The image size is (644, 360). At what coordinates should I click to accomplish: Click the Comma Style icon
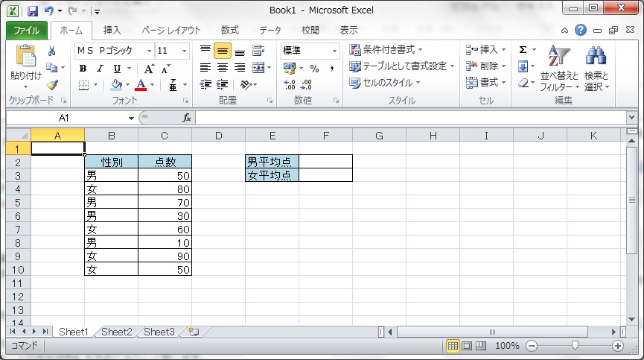click(x=331, y=69)
